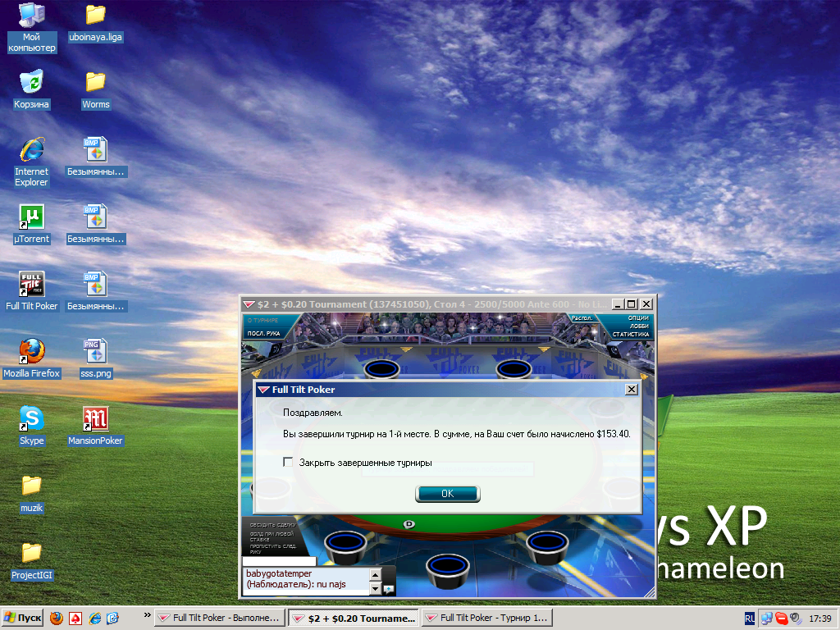This screenshot has width=840, height=630.
Task: Select the sss.png file icon
Action: [95, 358]
